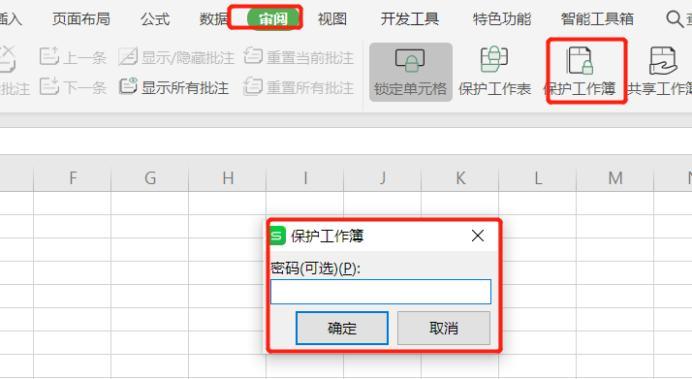The width and height of the screenshot is (692, 379).
Task: Confirm with the 确定 button
Action: click(342, 328)
